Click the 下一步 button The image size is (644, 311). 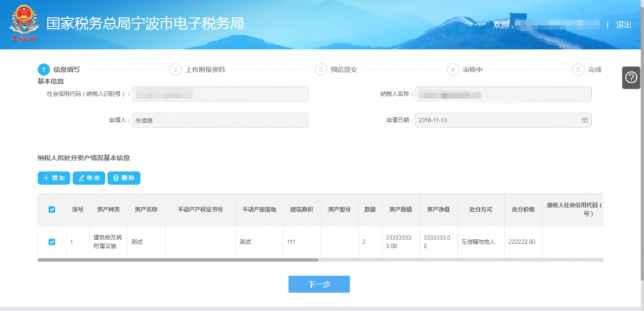click(319, 285)
